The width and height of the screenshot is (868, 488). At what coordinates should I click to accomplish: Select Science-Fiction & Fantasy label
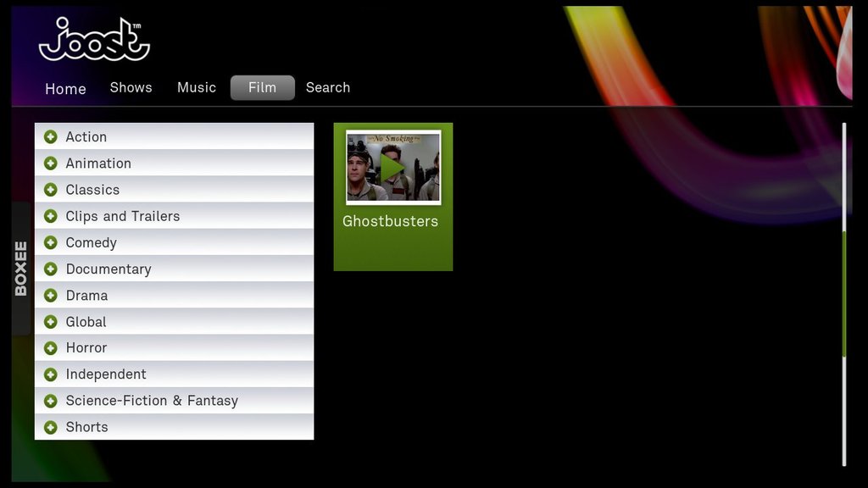click(x=153, y=401)
